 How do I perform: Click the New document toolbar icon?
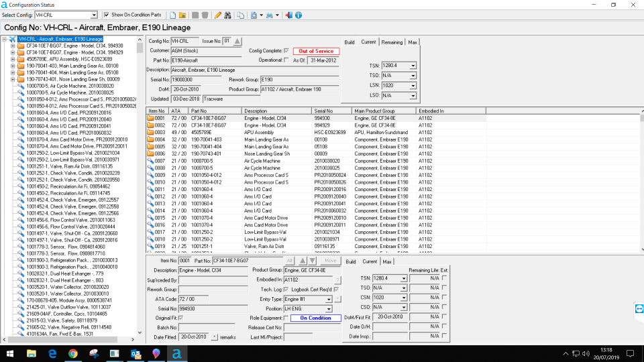coord(173,15)
